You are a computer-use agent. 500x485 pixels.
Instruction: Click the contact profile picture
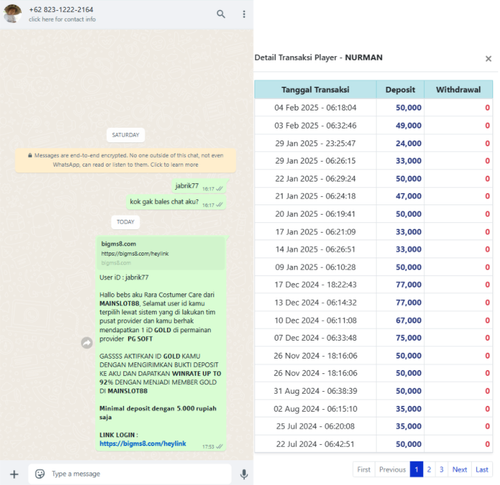[x=12, y=14]
